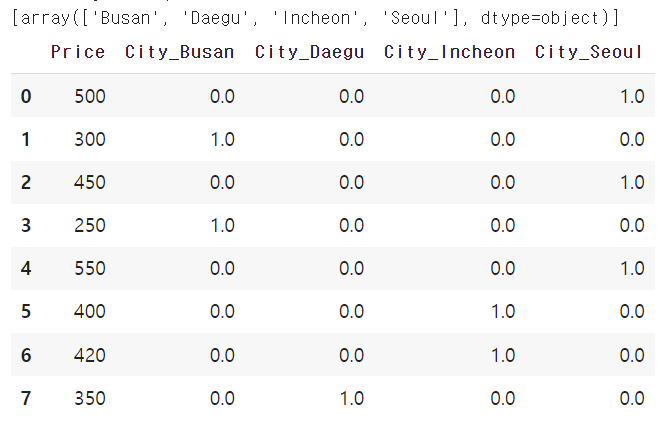Click City_Seoul value 1.0 in row 4
Viewport: 668px width, 429px height.
click(x=632, y=268)
